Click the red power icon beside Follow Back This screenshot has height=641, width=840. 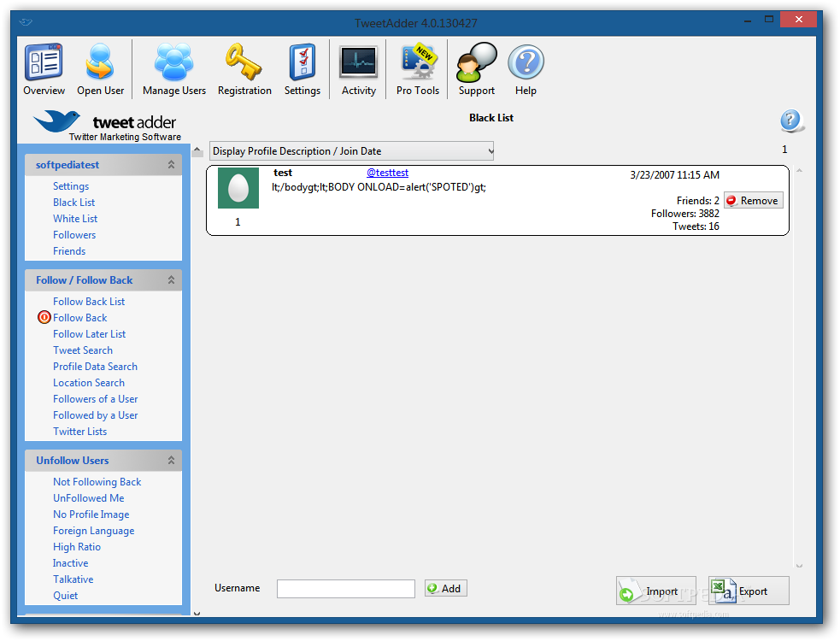44,317
